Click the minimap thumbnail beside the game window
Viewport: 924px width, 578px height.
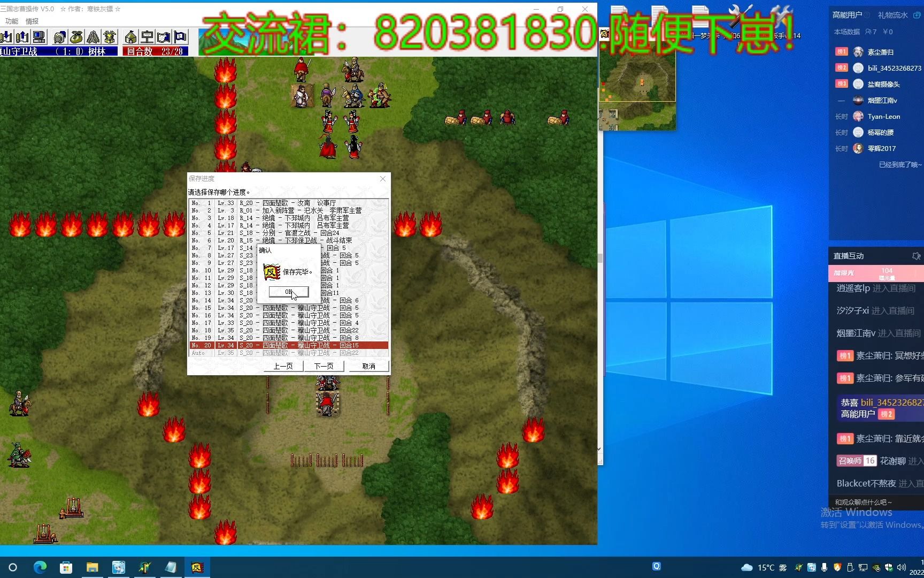coord(637,80)
